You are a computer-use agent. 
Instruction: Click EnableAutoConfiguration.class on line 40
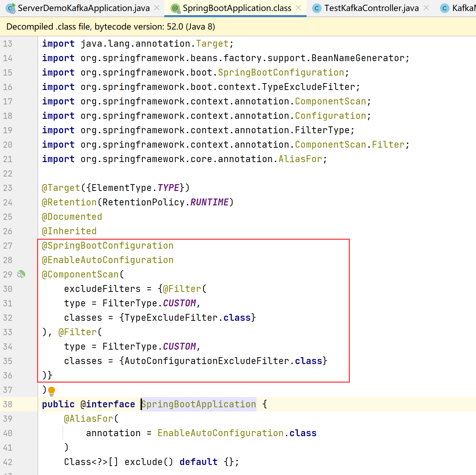(x=237, y=433)
